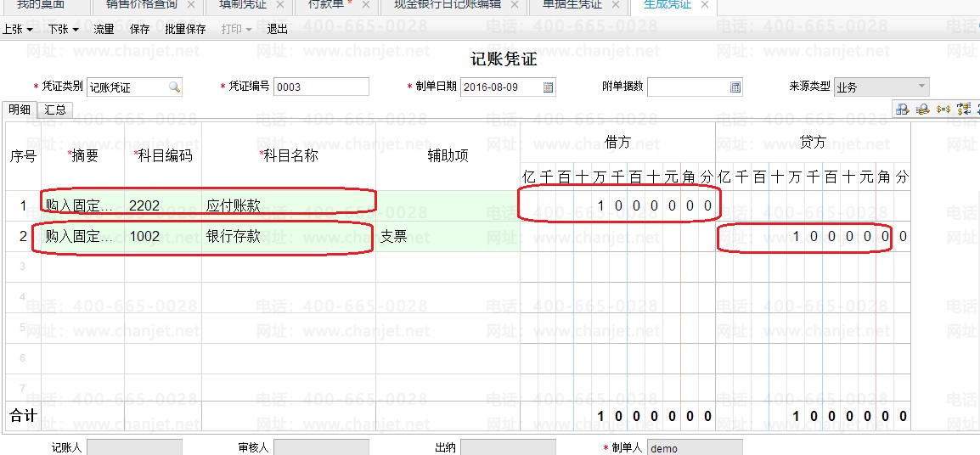The height and width of the screenshot is (455, 980).
Task: Select the 银行存款 account name cell
Action: coord(289,236)
